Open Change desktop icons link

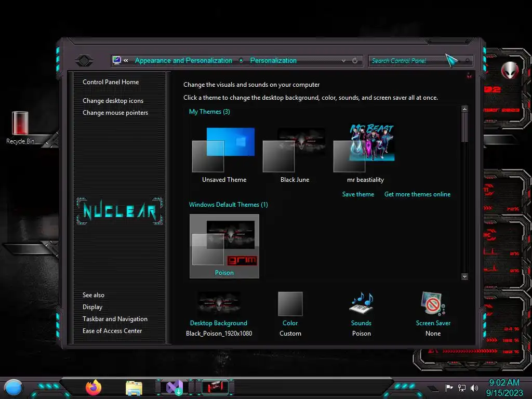(113, 101)
